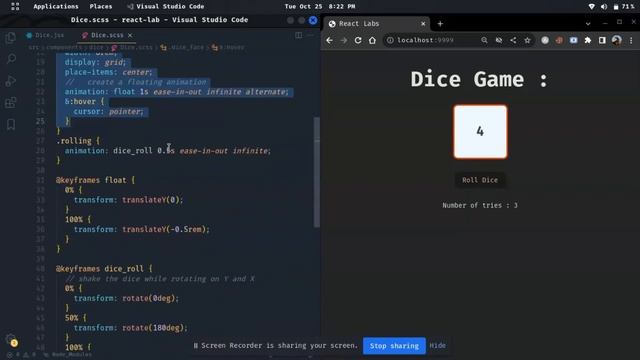The image size is (640, 360).
Task: Click the gray round extension icon
Action: click(545, 40)
